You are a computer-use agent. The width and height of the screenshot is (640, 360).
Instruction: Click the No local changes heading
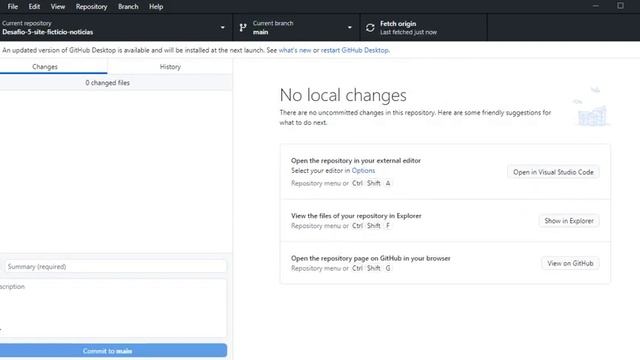tap(343, 96)
